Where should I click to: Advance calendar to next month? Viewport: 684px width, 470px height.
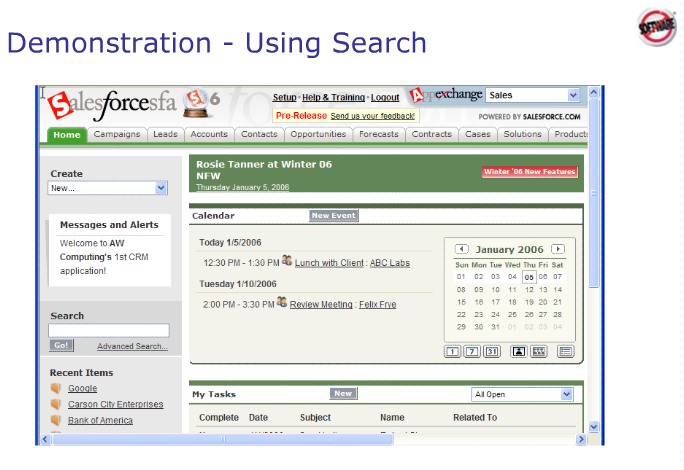pos(558,249)
